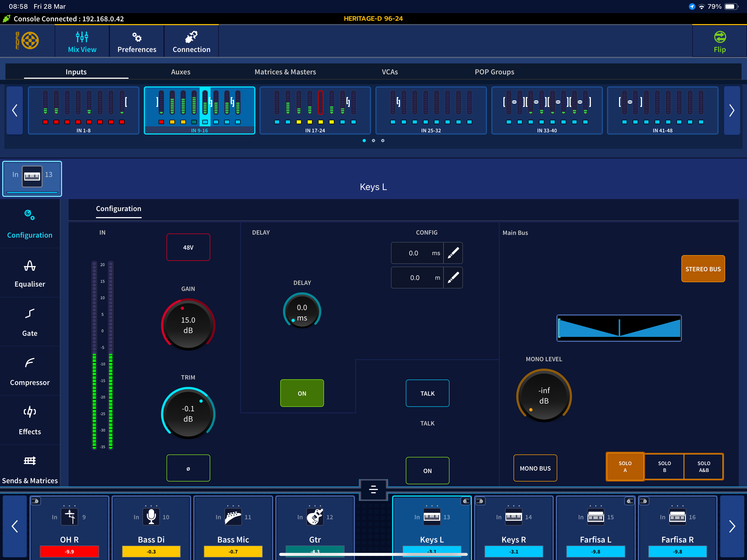
Task: Edit delay in milliseconds pencil icon
Action: pos(453,253)
